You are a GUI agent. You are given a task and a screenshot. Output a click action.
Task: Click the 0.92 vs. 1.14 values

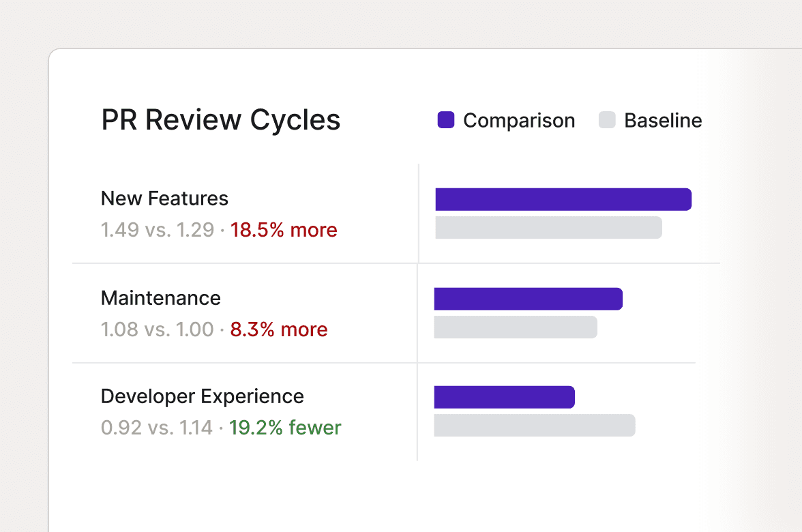pos(157,428)
